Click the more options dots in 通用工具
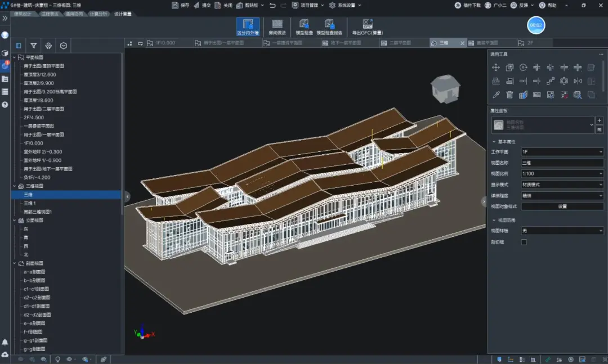The height and width of the screenshot is (364, 608). 601,54
